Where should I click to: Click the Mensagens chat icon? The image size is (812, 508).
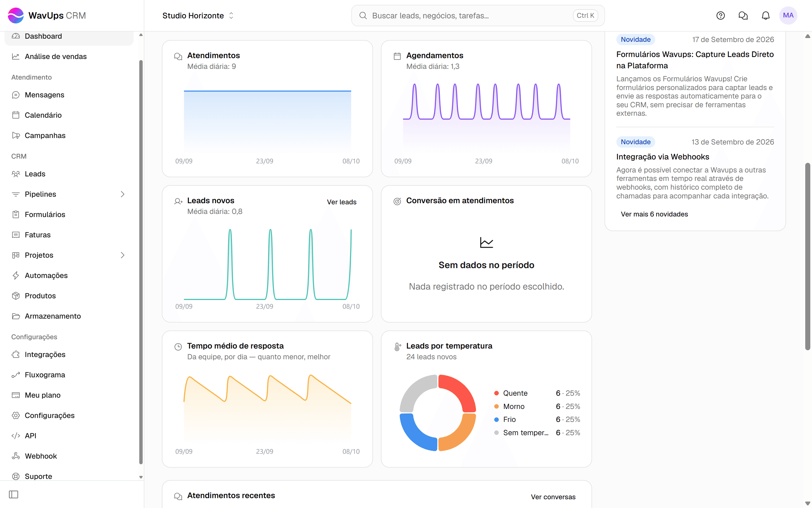pyautogui.click(x=16, y=95)
